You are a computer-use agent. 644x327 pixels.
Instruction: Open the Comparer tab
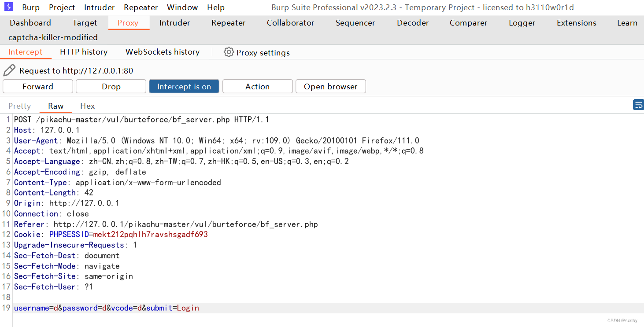(469, 23)
